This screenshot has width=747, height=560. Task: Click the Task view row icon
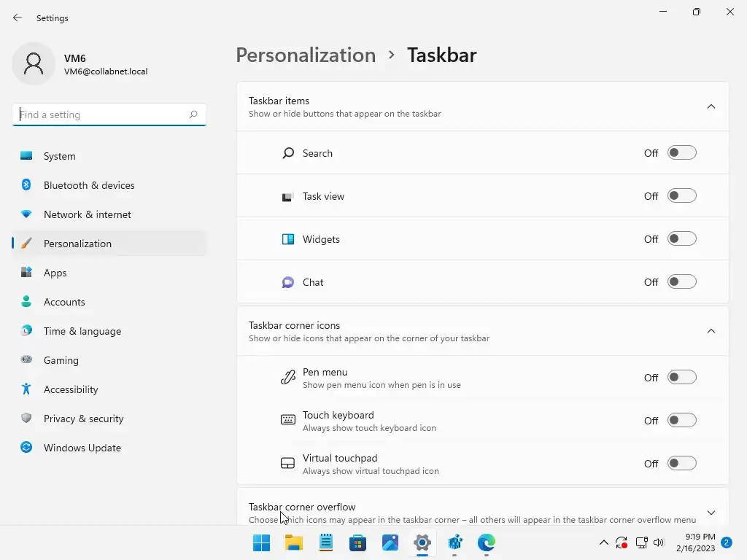coord(287,197)
